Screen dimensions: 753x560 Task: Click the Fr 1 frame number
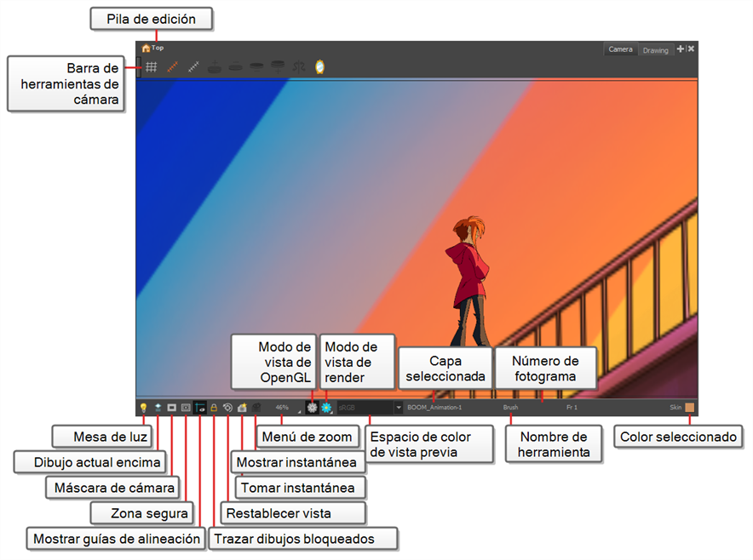572,408
